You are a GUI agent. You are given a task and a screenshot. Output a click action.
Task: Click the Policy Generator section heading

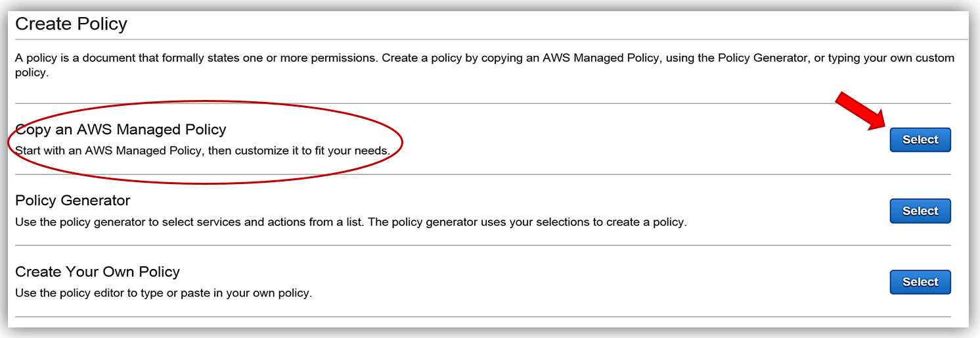(x=73, y=200)
